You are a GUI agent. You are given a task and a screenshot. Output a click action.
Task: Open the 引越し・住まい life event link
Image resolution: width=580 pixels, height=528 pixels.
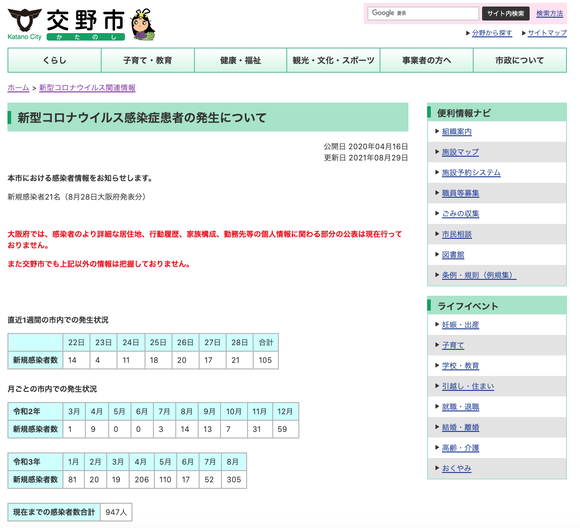pyautogui.click(x=468, y=386)
